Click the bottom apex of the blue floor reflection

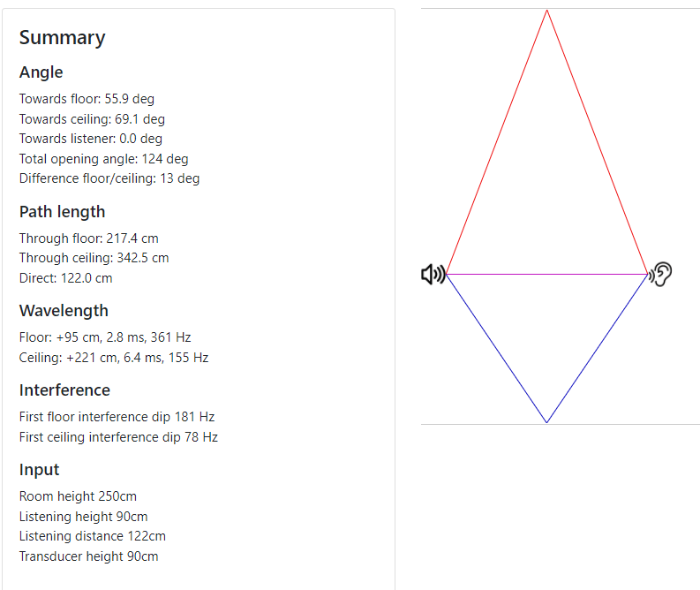pyautogui.click(x=547, y=421)
